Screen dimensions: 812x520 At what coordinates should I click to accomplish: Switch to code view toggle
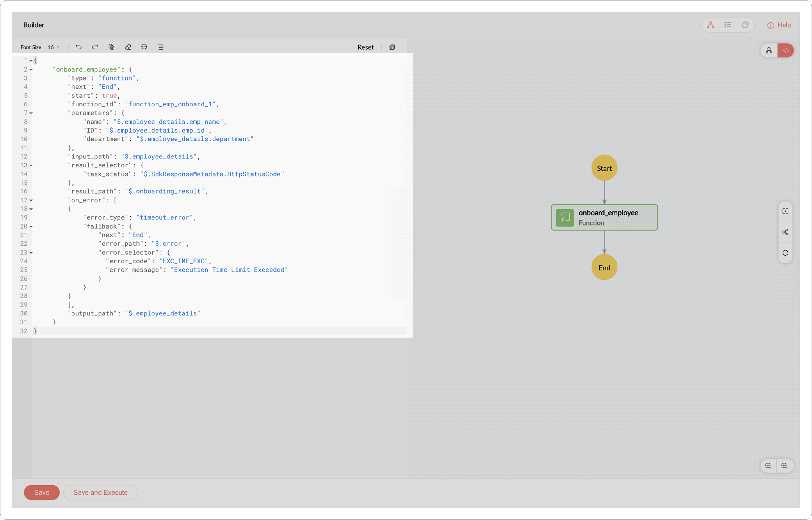pos(786,50)
